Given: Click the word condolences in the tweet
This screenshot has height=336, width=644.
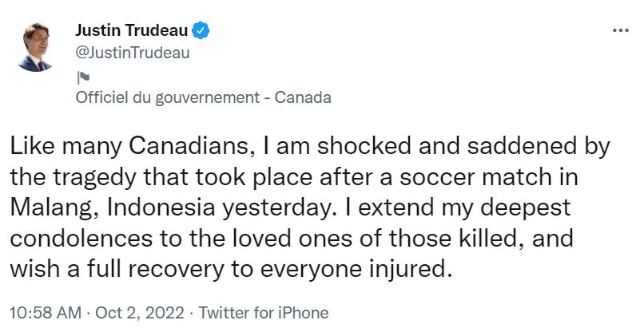Looking at the screenshot, I should tap(81, 238).
